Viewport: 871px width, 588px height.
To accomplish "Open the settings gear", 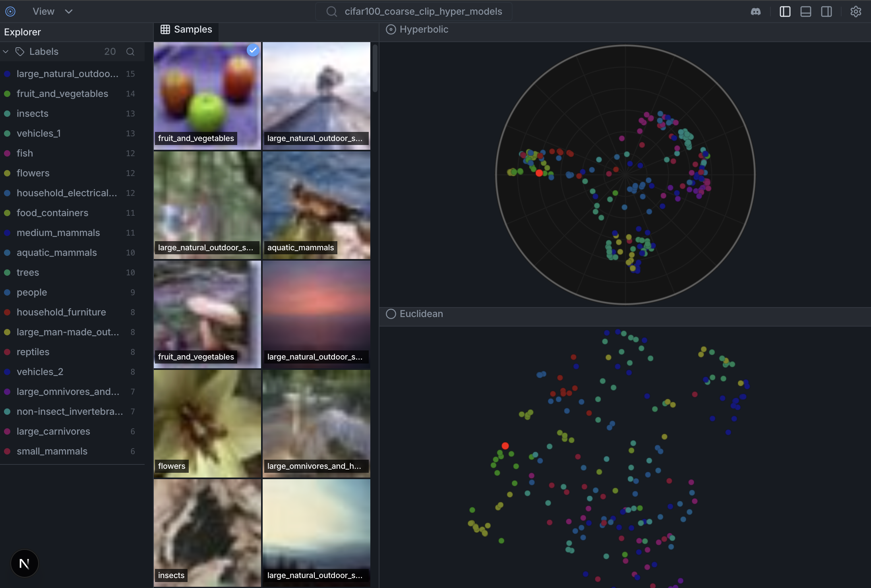I will pyautogui.click(x=856, y=12).
